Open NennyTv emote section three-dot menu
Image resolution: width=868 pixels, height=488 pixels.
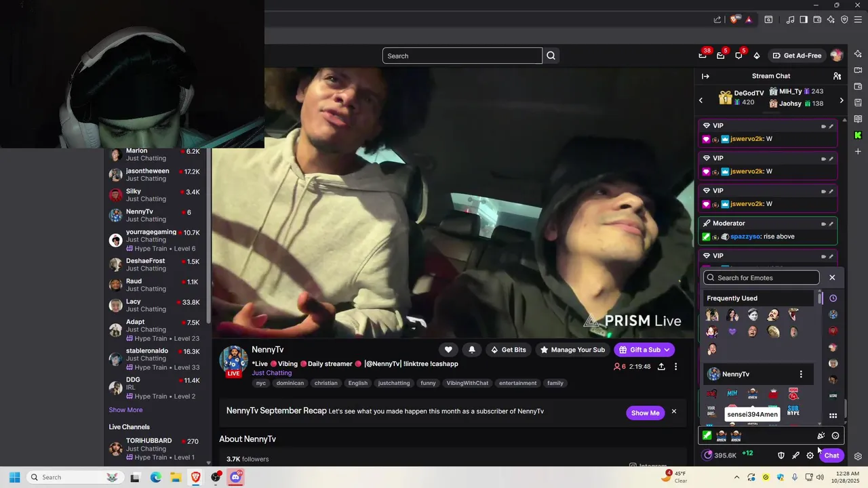801,374
